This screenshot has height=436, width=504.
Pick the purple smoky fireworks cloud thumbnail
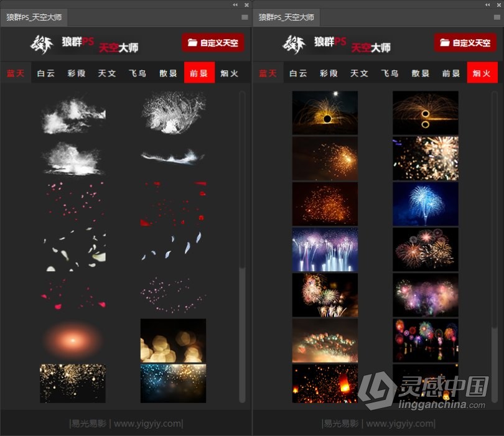pos(426,295)
